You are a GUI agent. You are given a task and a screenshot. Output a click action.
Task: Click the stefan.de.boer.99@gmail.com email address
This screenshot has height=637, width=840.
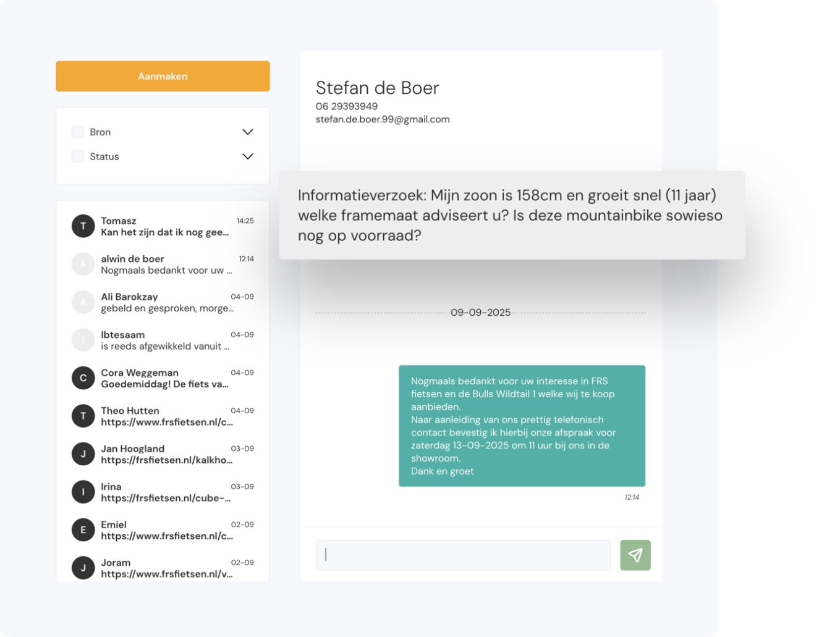383,119
